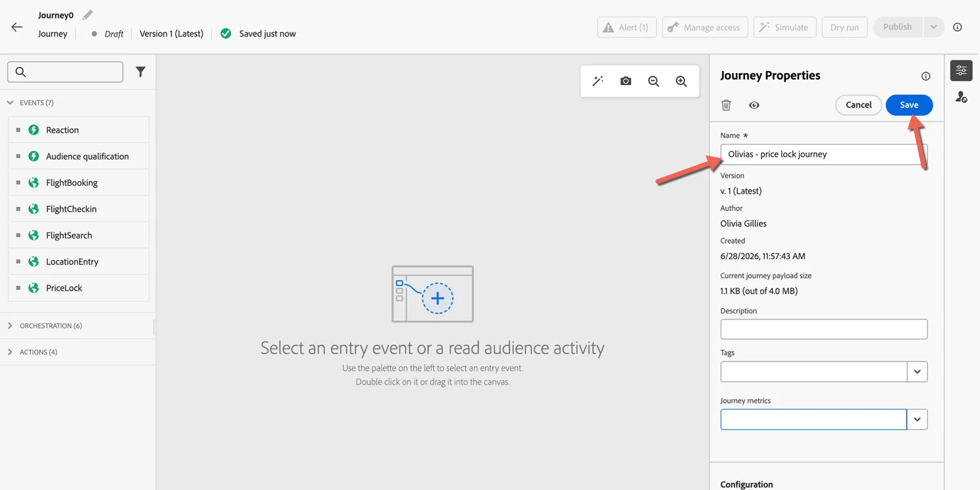Click the Dry run button
Viewport: 980px width, 490px height.
coord(844,27)
